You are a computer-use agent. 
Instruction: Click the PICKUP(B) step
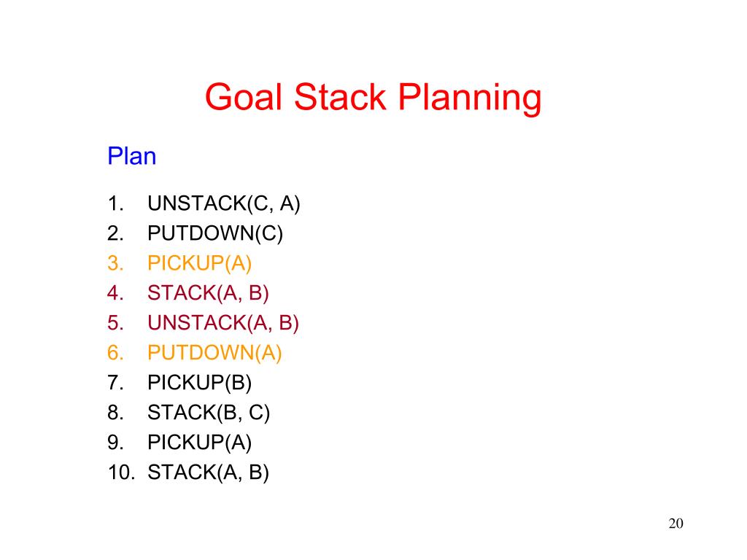click(x=200, y=383)
